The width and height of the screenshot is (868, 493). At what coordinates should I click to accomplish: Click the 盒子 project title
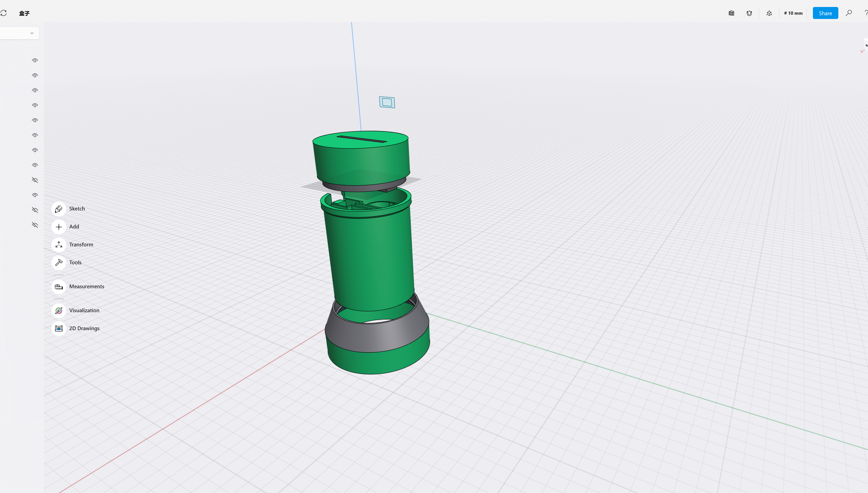pos(24,13)
